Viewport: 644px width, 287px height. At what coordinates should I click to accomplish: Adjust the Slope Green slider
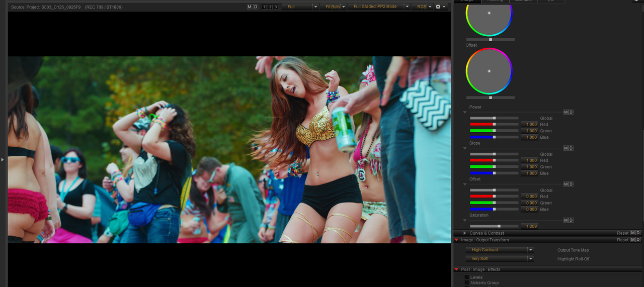click(494, 167)
